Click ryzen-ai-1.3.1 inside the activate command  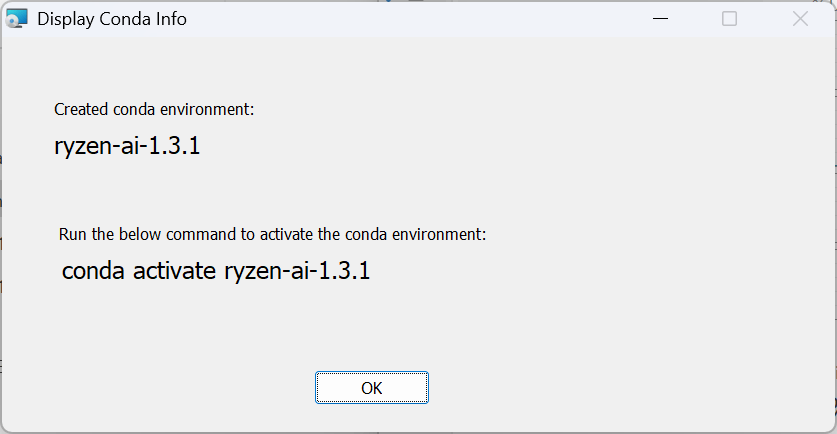(297, 270)
